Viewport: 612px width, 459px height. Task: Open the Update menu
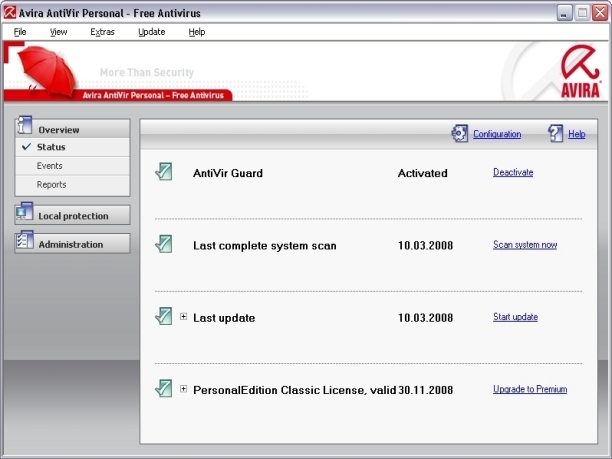pos(152,32)
